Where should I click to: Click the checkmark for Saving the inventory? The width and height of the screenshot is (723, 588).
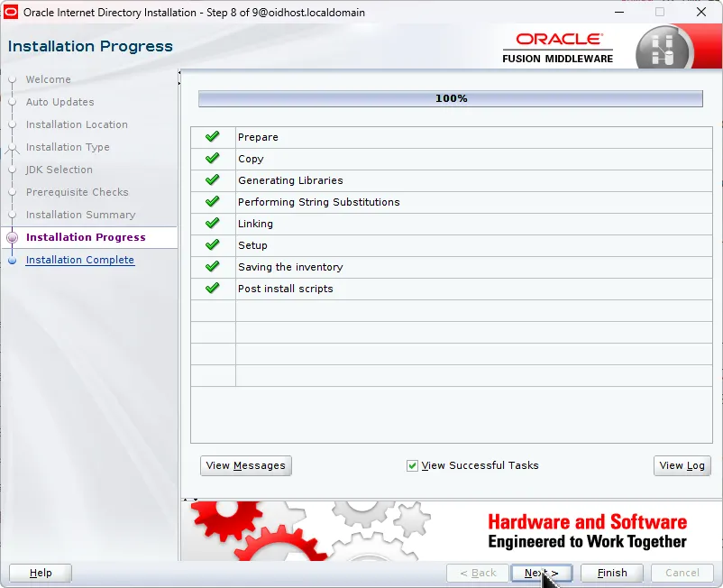click(x=213, y=267)
